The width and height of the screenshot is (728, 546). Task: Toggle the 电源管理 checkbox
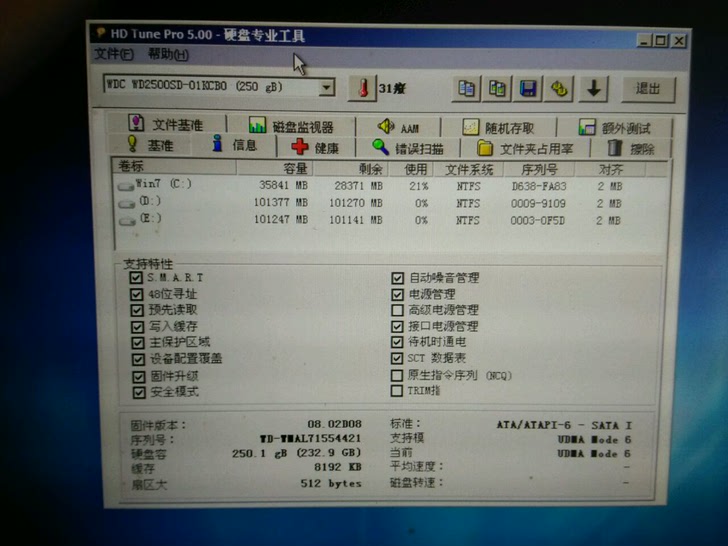[397, 294]
